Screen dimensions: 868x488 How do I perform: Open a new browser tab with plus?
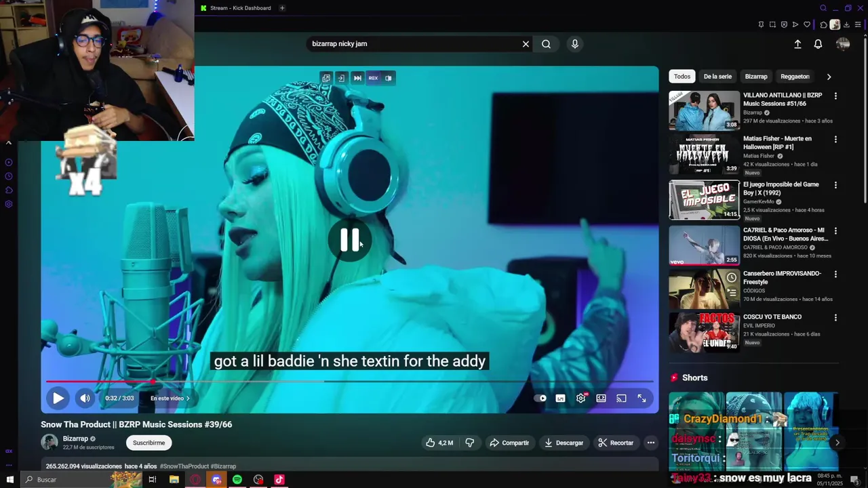click(282, 8)
